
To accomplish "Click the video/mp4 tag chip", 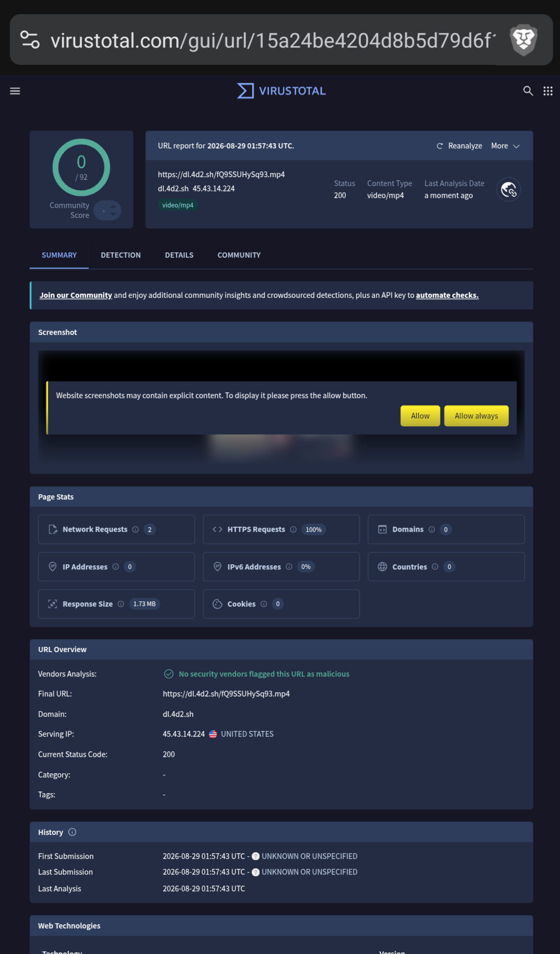I will (x=178, y=205).
